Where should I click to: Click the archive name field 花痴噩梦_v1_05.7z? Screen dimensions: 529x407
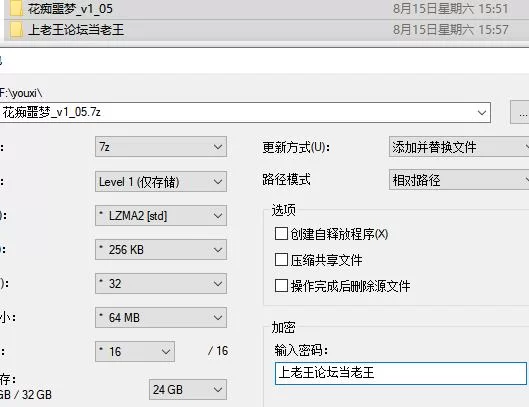click(x=245, y=112)
